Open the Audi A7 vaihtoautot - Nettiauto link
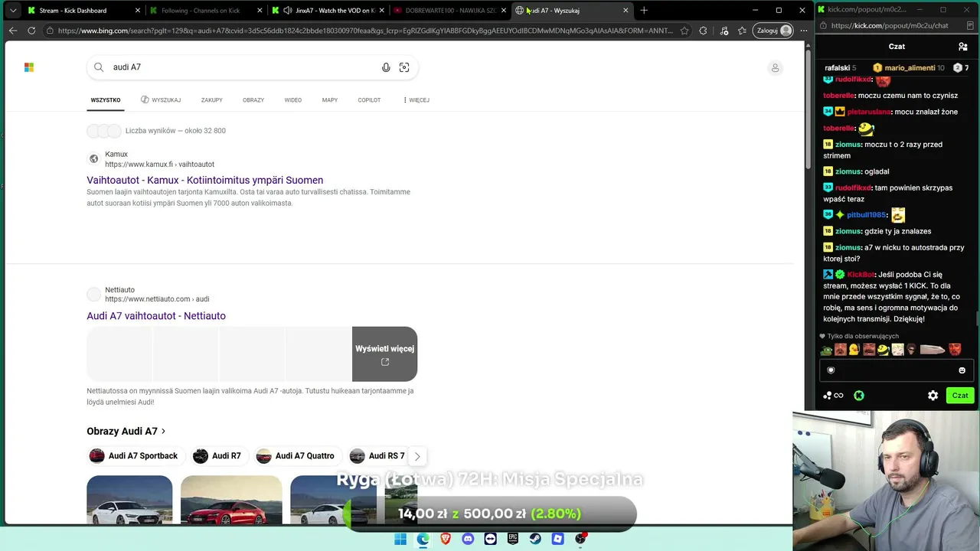This screenshot has width=980, height=551. tap(156, 316)
